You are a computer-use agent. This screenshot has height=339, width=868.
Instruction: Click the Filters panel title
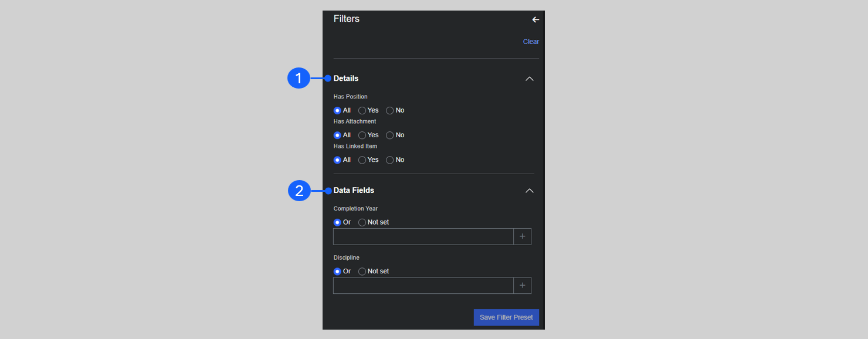347,19
